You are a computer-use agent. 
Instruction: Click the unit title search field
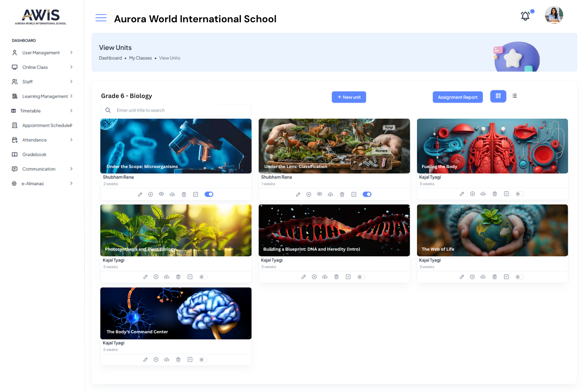point(178,110)
